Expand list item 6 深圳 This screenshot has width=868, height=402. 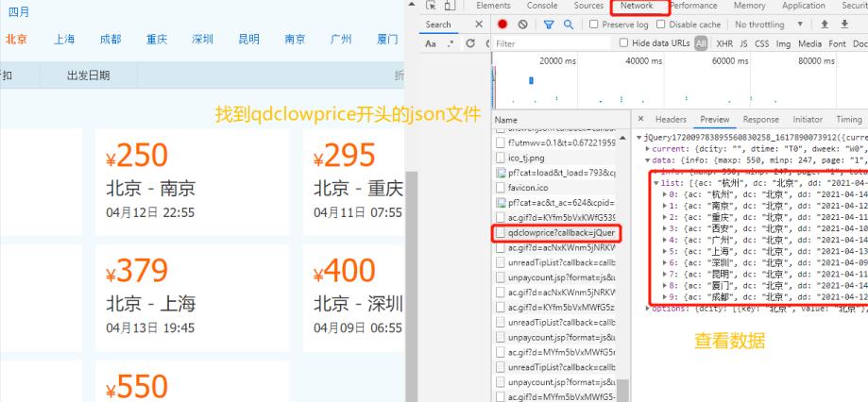(665, 262)
